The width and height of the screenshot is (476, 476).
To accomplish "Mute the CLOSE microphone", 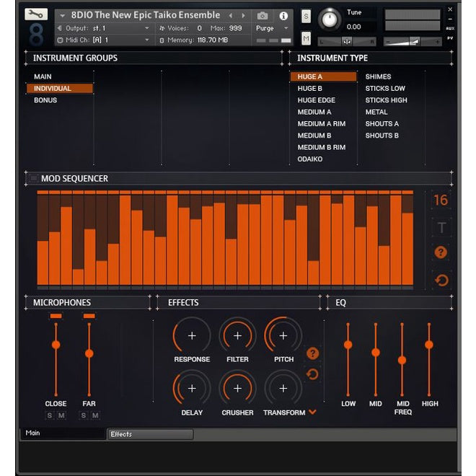I will [61, 415].
